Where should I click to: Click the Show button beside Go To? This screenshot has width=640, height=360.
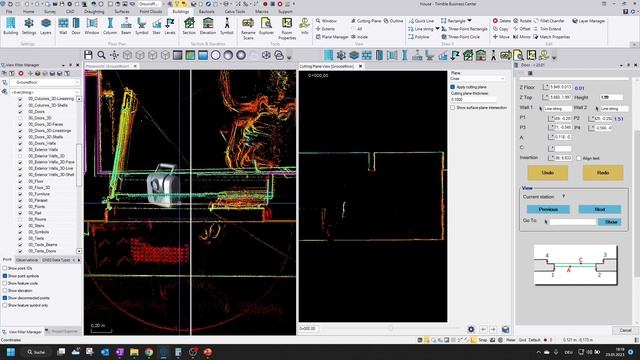coord(611,222)
